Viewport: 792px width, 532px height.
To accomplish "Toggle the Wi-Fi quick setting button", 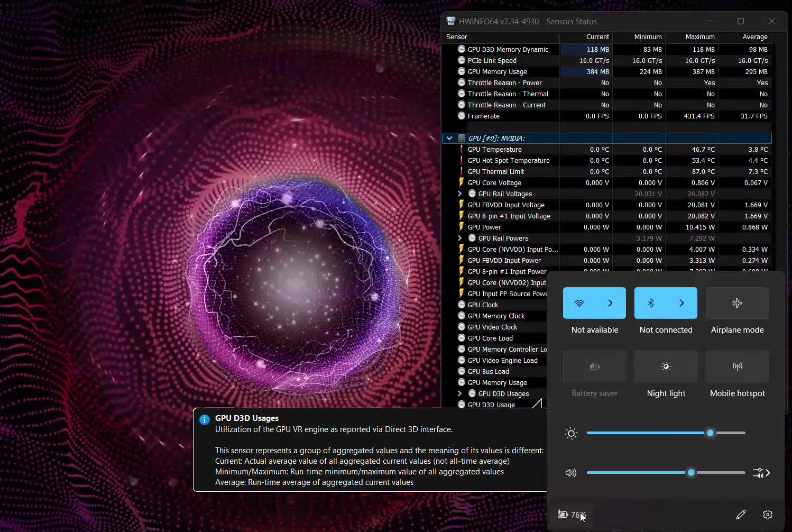I will [579, 303].
